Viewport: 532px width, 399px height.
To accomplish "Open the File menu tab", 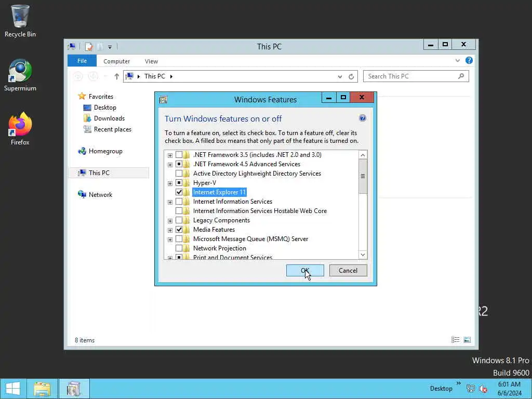I will 82,61.
